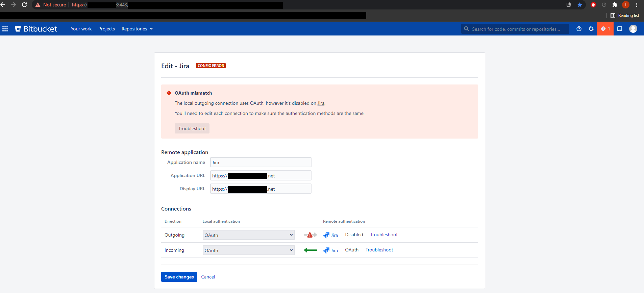Open the user profile avatar
Viewport: 644px width, 293px height.
(633, 29)
